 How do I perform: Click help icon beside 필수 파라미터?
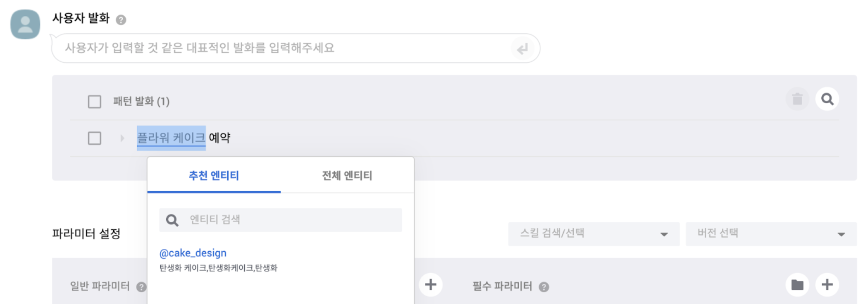544,287
